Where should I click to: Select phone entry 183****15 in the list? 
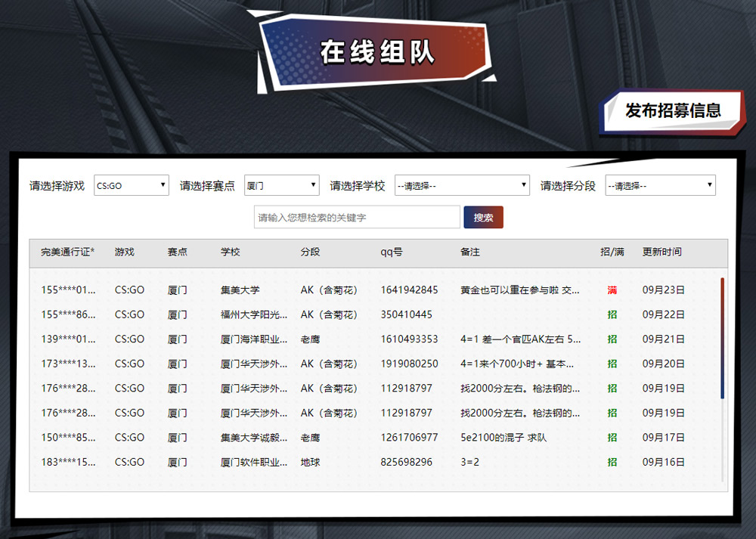(x=66, y=462)
